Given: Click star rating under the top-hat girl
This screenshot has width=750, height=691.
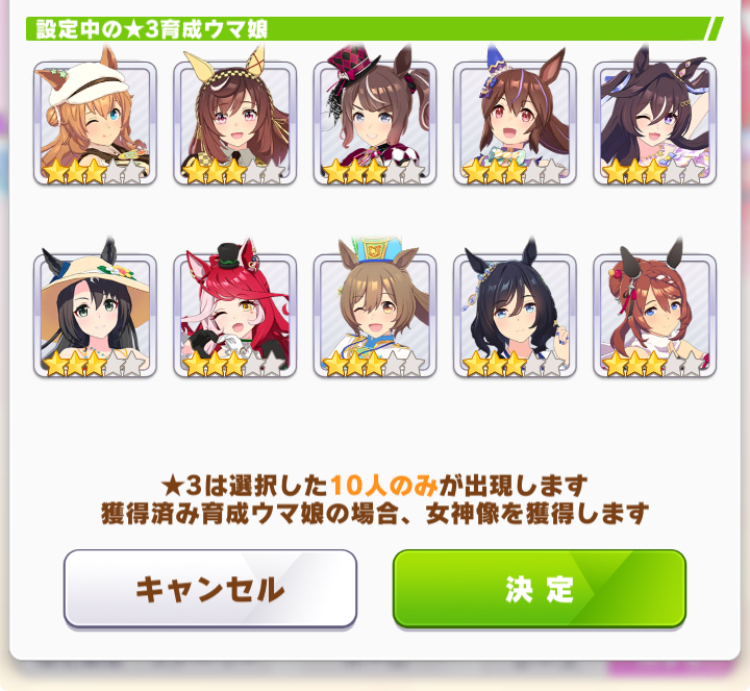Looking at the screenshot, I should (375, 172).
